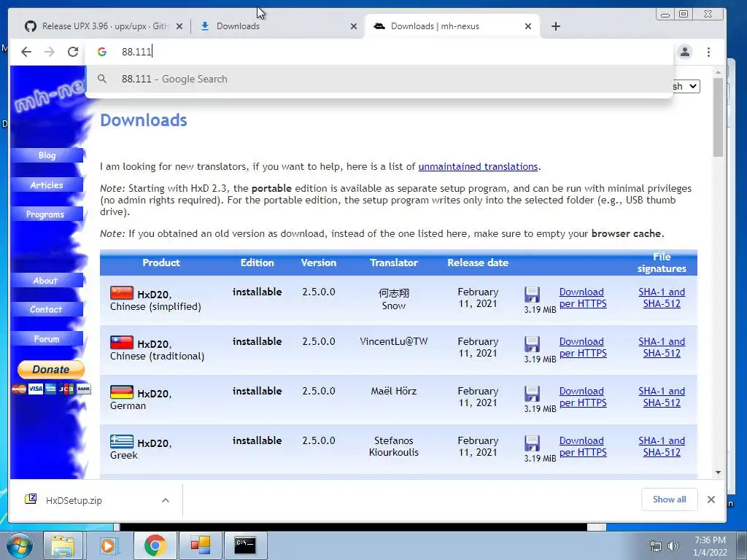The width and height of the screenshot is (747, 560).
Task: Open SHA-1 and SHA-512 for Chinese simplified
Action: click(661, 297)
